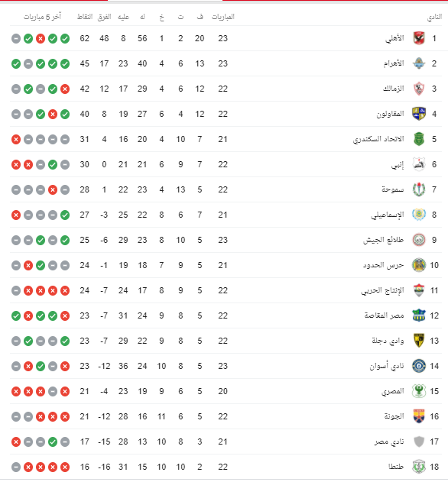This screenshot has width=448, height=482.
Task: Click the آخر 5 مباريات column header
Action: [43, 17]
